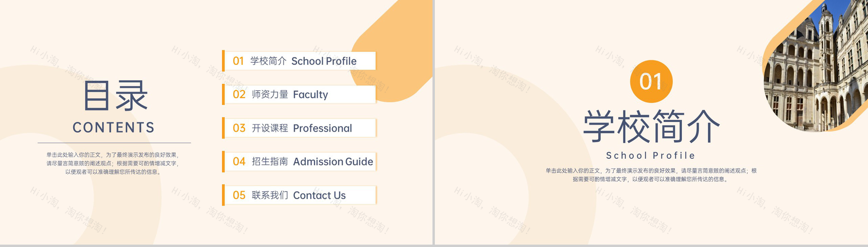Screen dimensions: 868x247
Task: Click the orange 01 number in contents list
Action: coord(238,61)
